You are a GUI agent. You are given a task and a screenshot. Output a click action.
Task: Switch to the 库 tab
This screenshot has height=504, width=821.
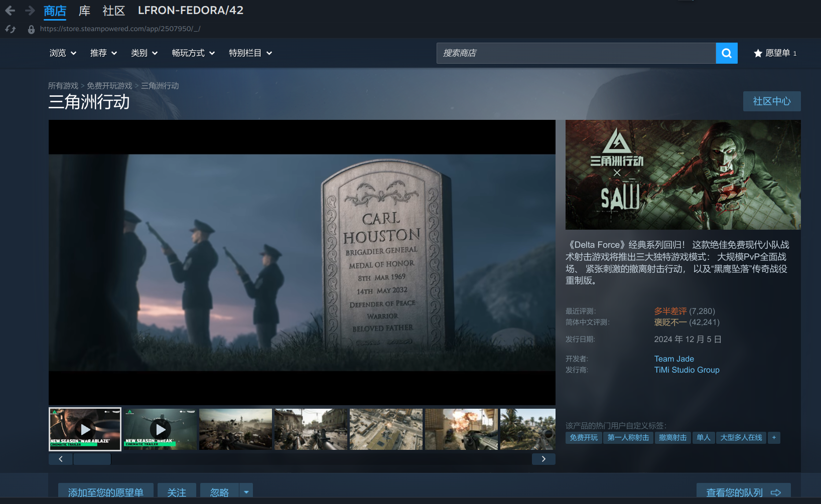click(84, 11)
